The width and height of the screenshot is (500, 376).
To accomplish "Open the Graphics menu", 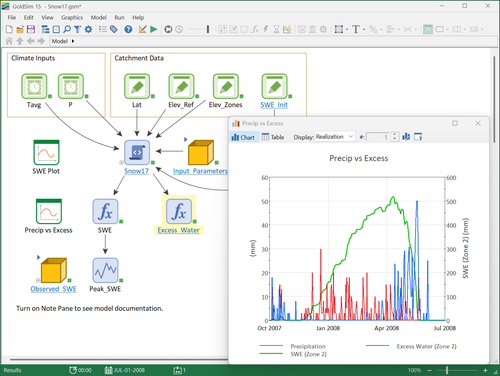I will (72, 17).
